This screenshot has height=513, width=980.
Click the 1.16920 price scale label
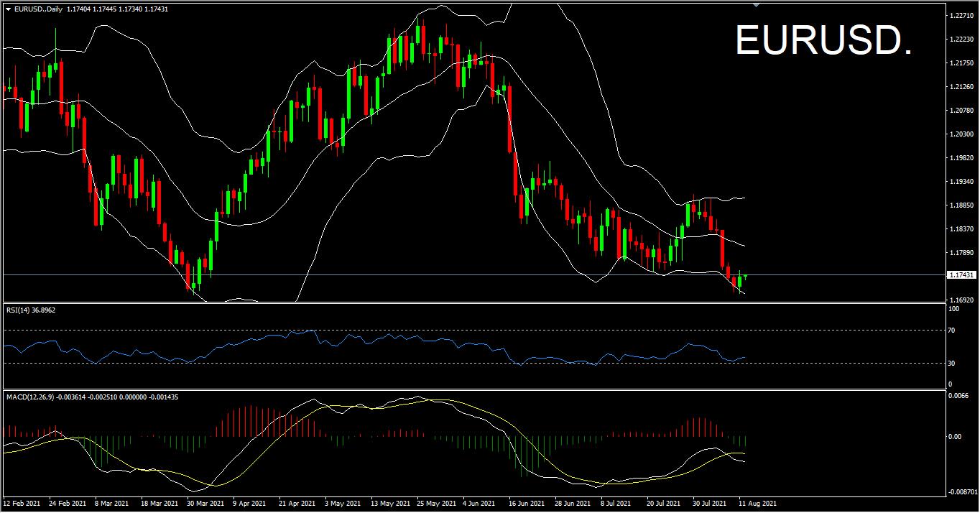click(x=961, y=300)
